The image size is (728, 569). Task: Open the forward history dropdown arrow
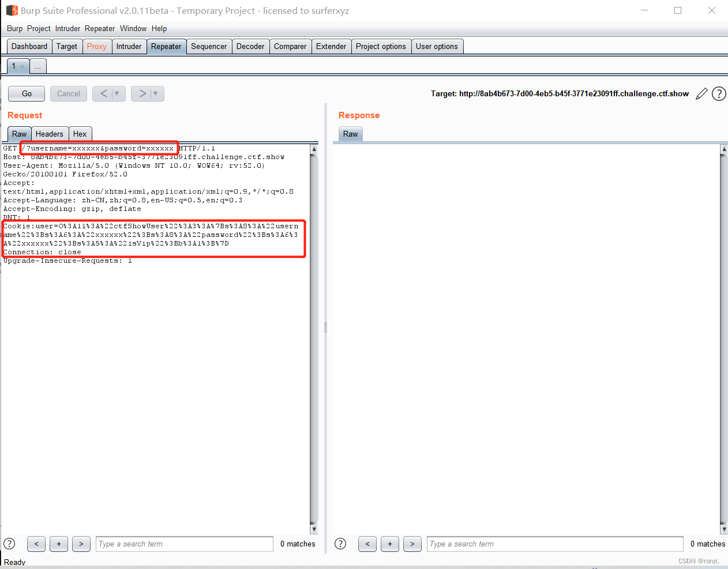[156, 93]
